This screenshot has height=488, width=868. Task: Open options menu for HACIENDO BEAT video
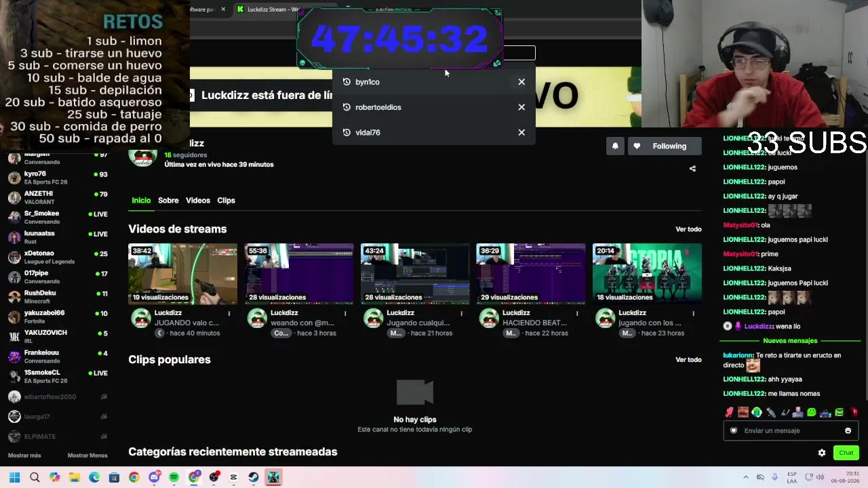coord(577,314)
